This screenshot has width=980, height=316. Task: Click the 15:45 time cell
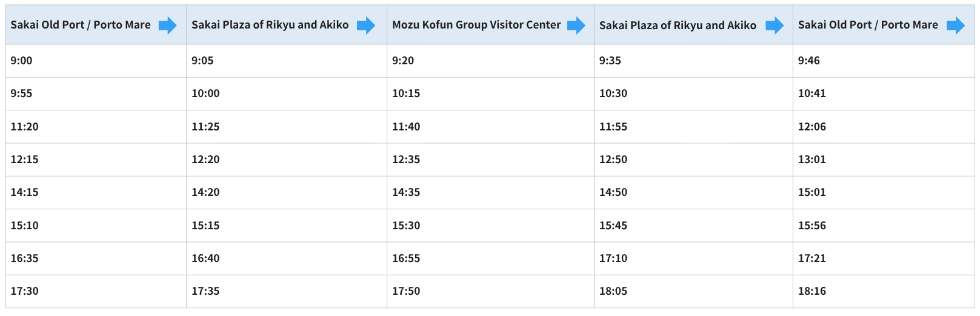693,226
